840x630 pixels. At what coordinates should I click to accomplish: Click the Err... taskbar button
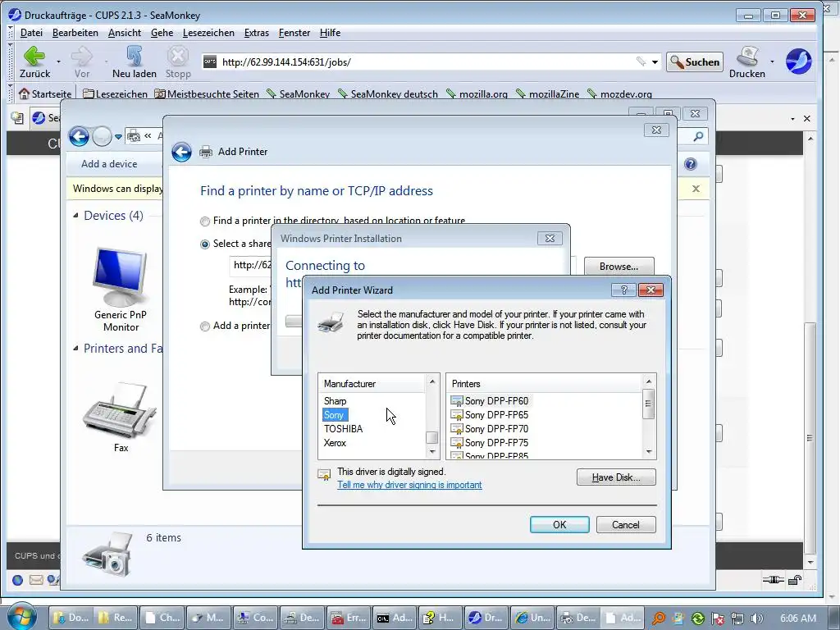(x=349, y=618)
